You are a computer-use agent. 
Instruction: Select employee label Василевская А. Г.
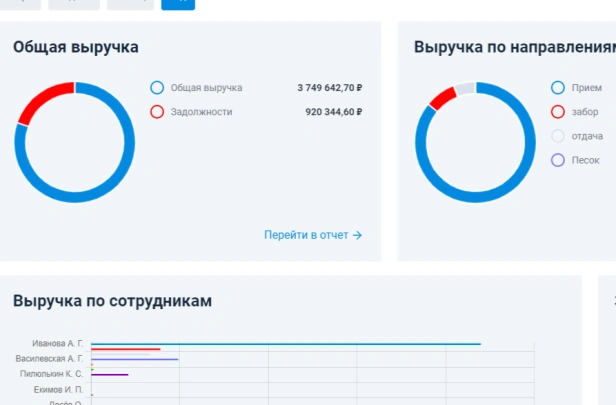pos(49,358)
